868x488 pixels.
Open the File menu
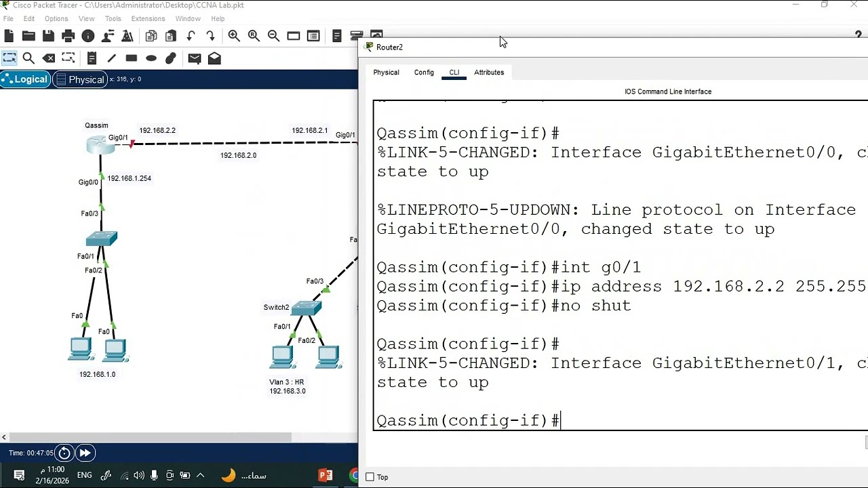coord(8,19)
